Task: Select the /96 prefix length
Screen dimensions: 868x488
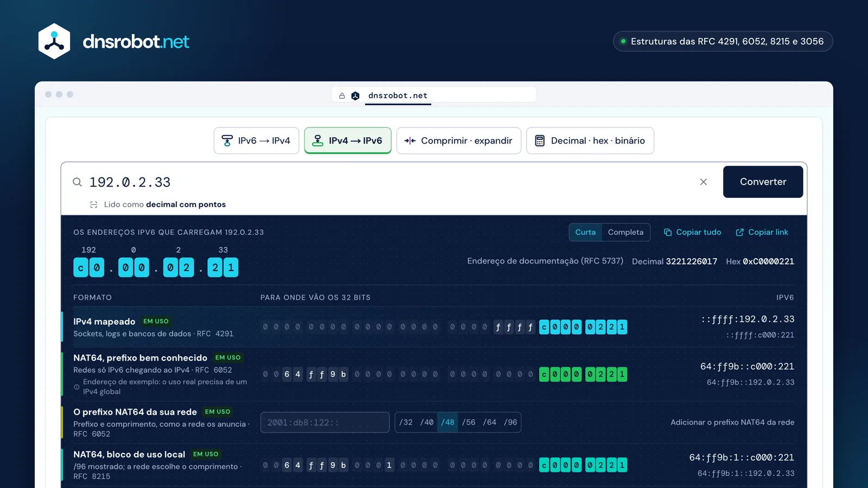Action: coord(510,422)
